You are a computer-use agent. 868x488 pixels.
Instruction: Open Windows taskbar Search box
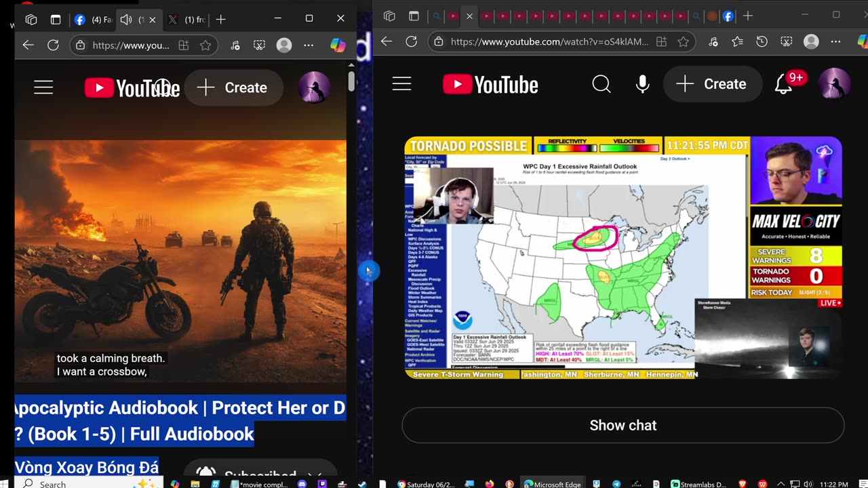point(90,484)
